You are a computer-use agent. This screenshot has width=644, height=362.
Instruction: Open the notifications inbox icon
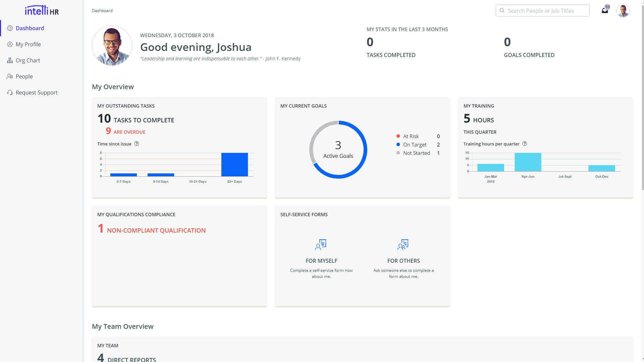pos(605,11)
